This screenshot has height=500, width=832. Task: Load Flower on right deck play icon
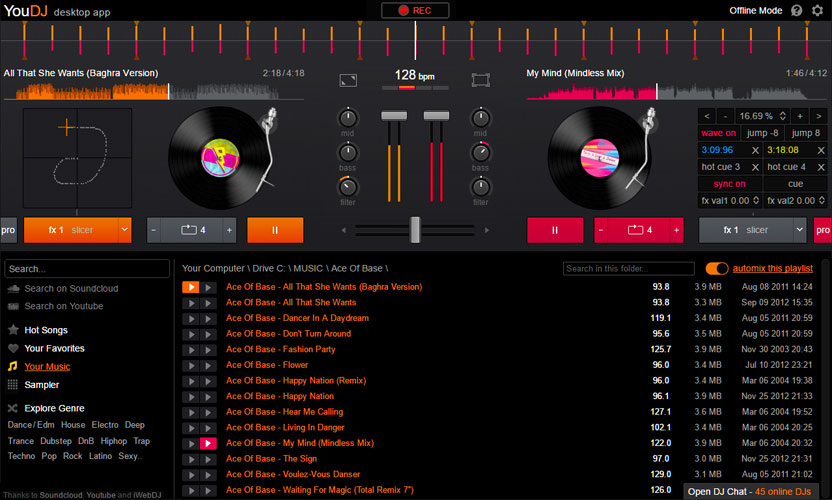point(208,365)
